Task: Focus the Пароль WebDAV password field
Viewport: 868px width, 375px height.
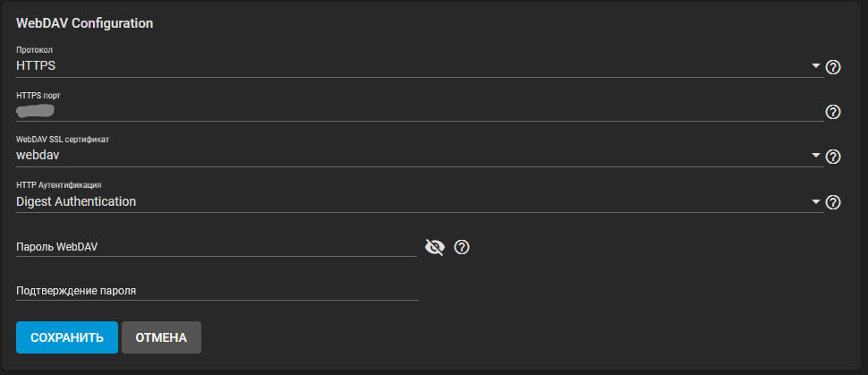Action: point(217,247)
